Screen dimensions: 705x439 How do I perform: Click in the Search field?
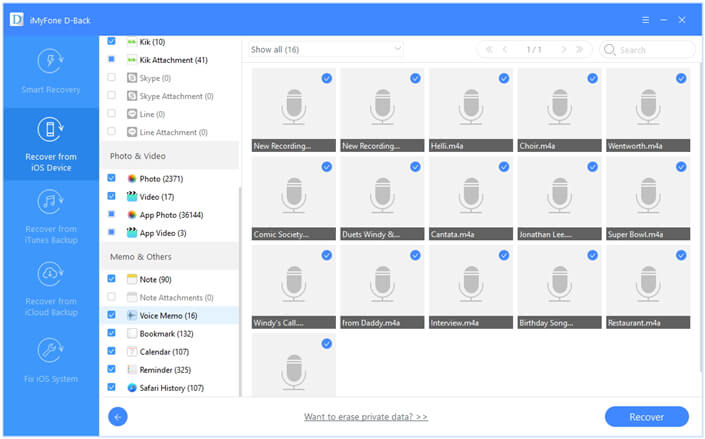(647, 49)
